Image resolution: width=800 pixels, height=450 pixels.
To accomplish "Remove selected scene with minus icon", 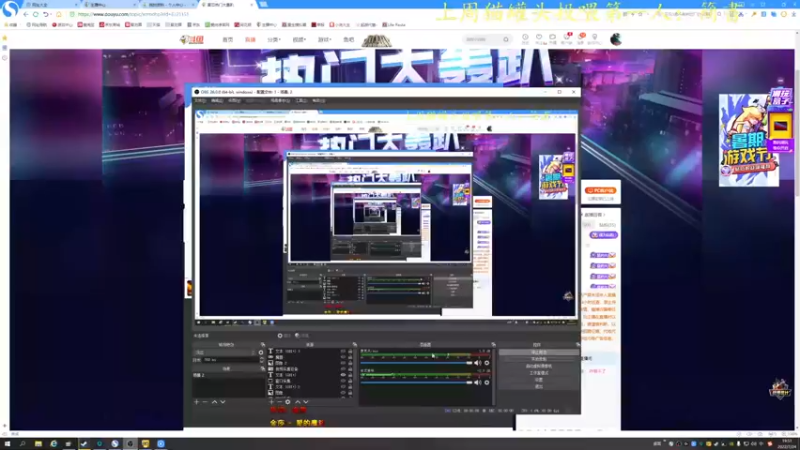I will tap(205, 402).
